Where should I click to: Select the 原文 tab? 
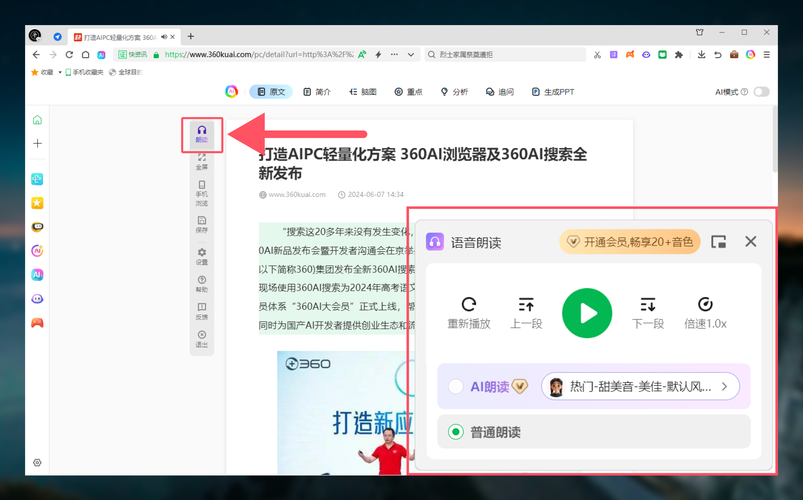pyautogui.click(x=271, y=92)
